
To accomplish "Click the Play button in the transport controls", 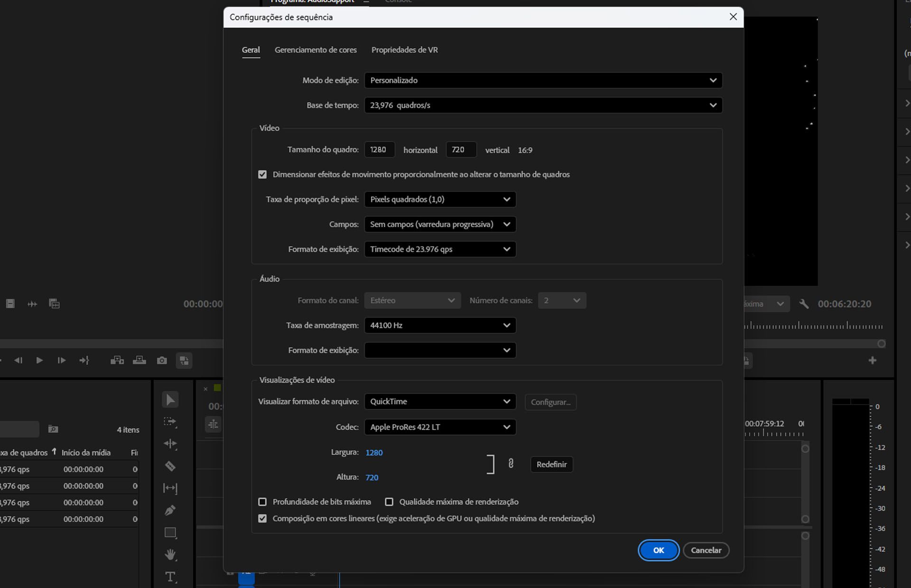I will pos(40,360).
